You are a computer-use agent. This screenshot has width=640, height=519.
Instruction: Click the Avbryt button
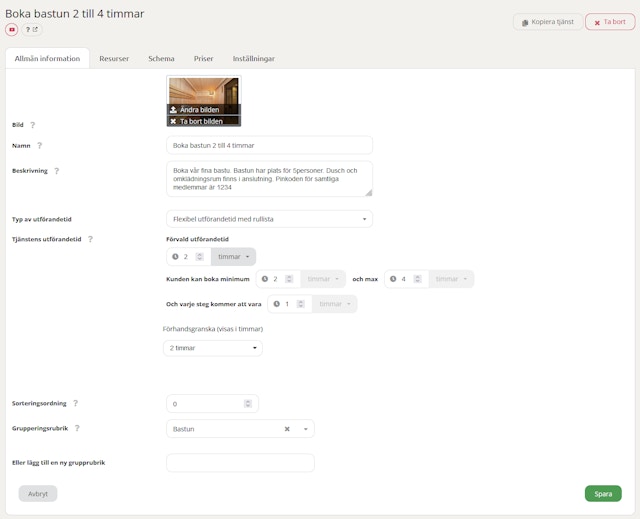(38, 494)
